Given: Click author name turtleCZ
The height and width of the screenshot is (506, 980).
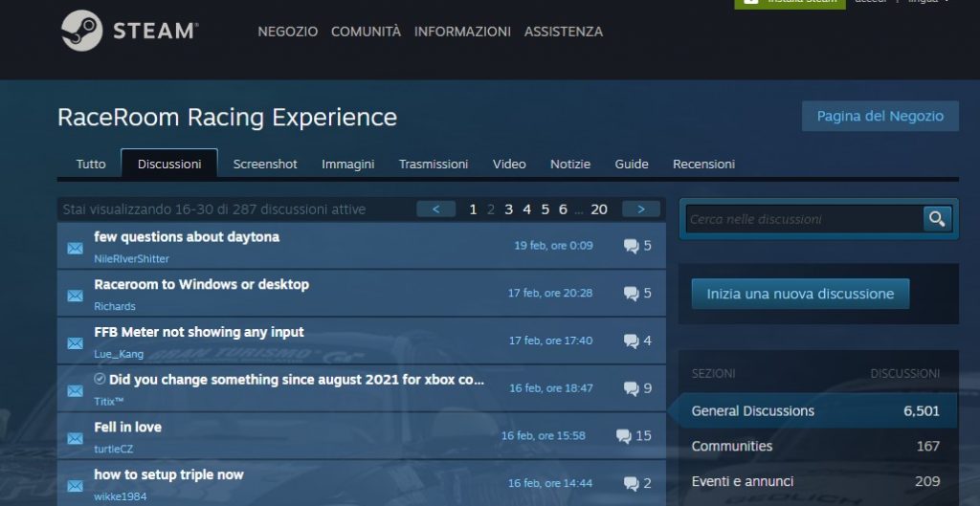Looking at the screenshot, I should click(x=113, y=449).
